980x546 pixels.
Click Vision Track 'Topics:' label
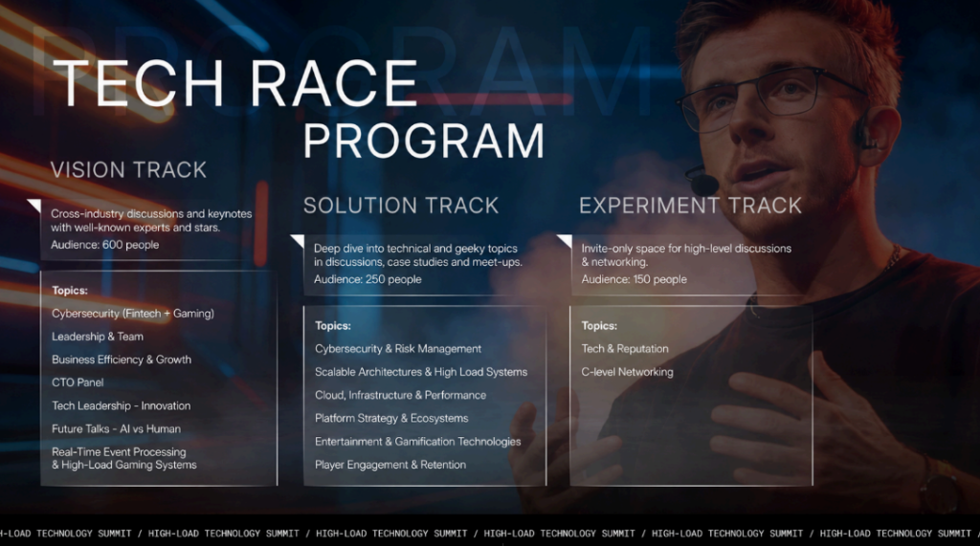point(70,291)
